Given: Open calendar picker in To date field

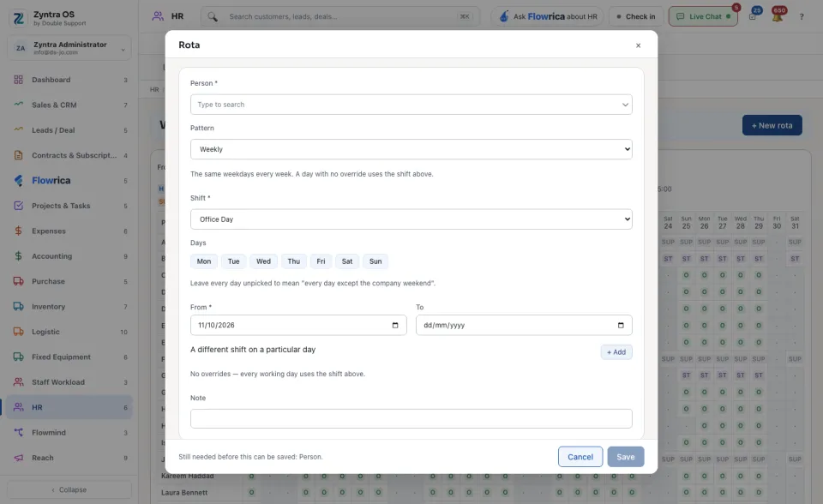Looking at the screenshot, I should point(621,326).
